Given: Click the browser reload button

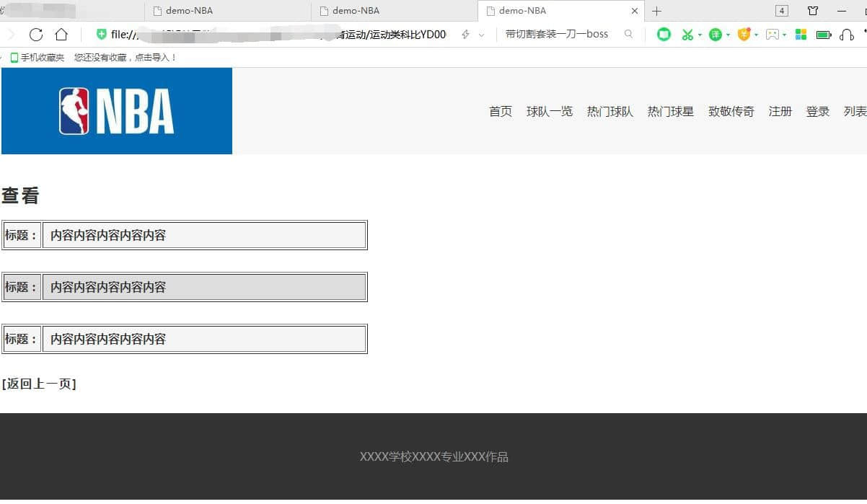Looking at the screenshot, I should point(36,35).
